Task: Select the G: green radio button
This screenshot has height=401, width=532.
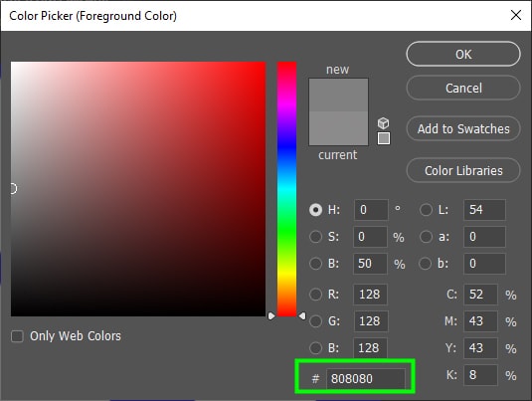Action: (315, 320)
